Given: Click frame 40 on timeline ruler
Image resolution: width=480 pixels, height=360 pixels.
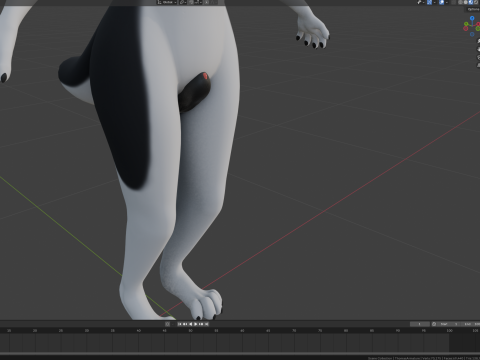Looking at the screenshot, I should pyautogui.click(x=139, y=331).
